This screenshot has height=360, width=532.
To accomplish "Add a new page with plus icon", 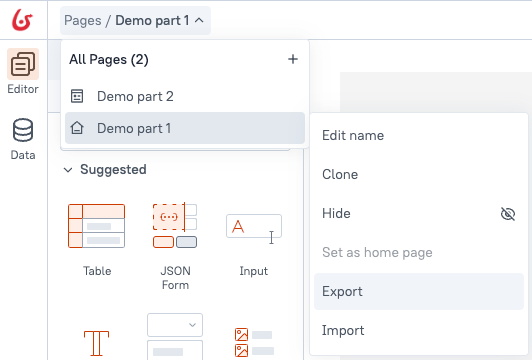I will (x=293, y=59).
